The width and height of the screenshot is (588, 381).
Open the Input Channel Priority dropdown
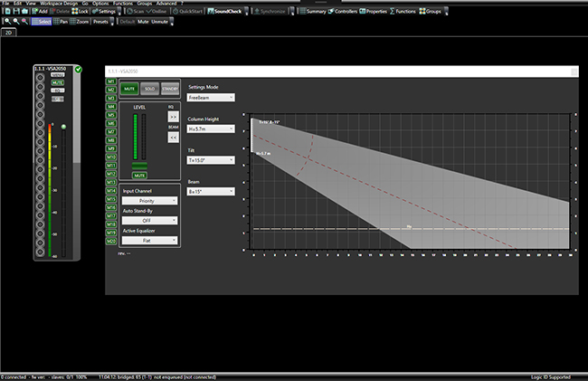(149, 201)
